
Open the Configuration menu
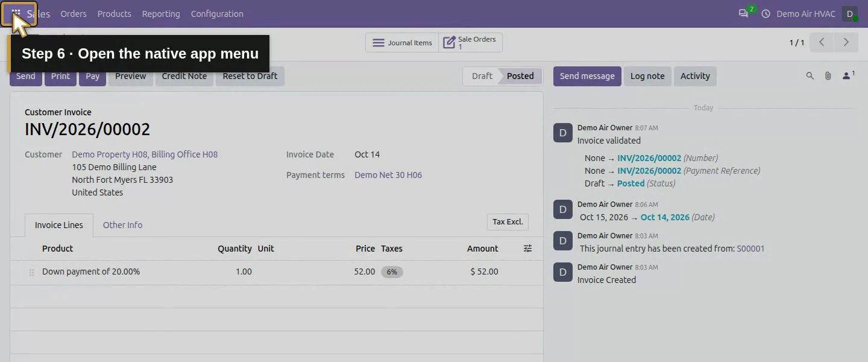[x=217, y=14]
